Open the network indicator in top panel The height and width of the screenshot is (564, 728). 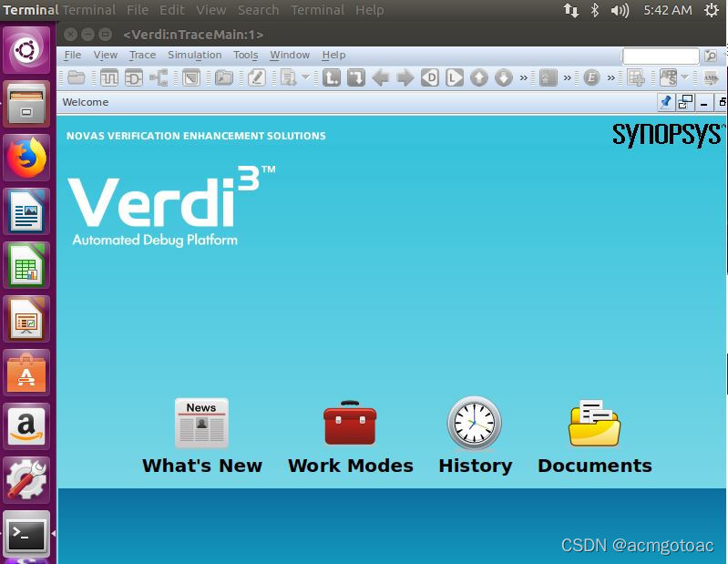tap(571, 10)
